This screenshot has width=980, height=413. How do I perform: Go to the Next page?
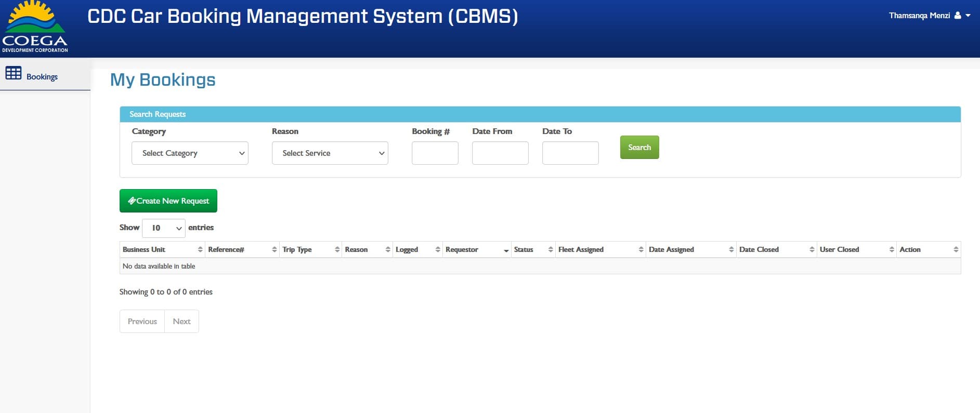[x=181, y=322]
